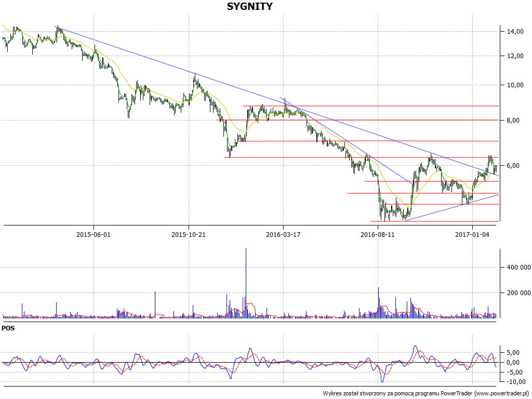Select the 10,00 price axis label
The width and height of the screenshot is (532, 399).
515,85
